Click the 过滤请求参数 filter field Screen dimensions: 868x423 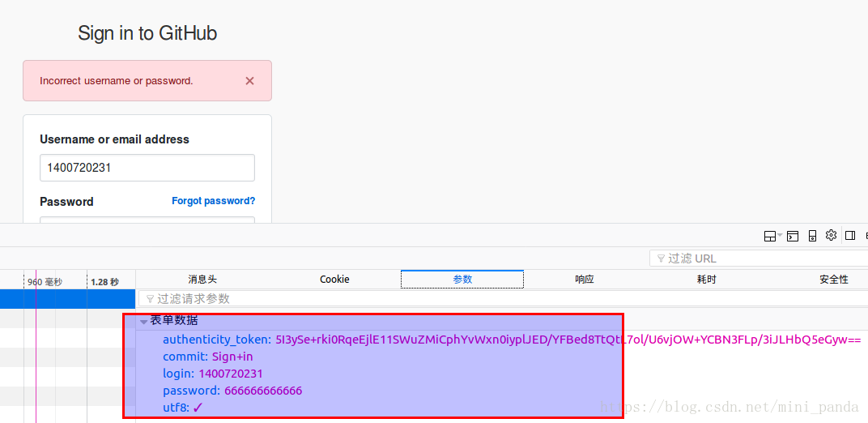(x=503, y=299)
